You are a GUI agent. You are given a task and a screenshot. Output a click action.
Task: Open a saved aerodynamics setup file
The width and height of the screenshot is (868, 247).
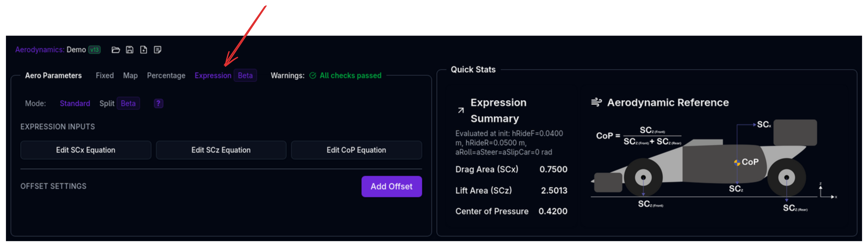click(x=116, y=50)
